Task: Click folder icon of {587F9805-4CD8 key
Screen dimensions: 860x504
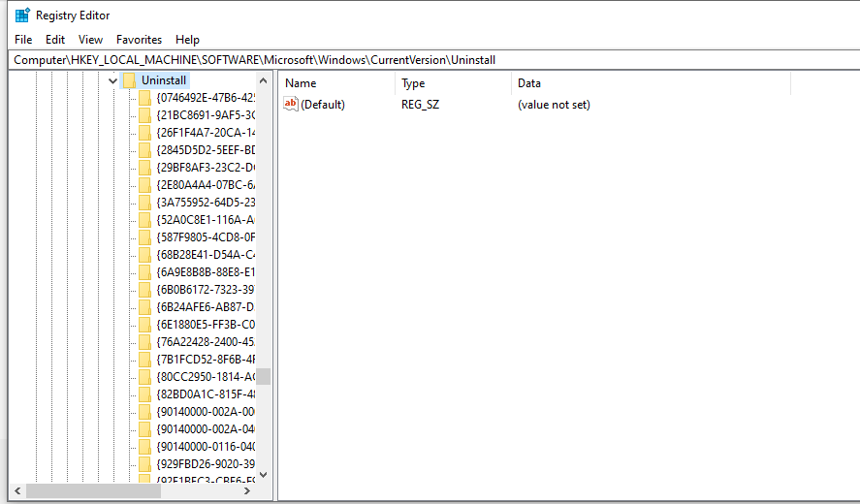Action: coord(144,237)
